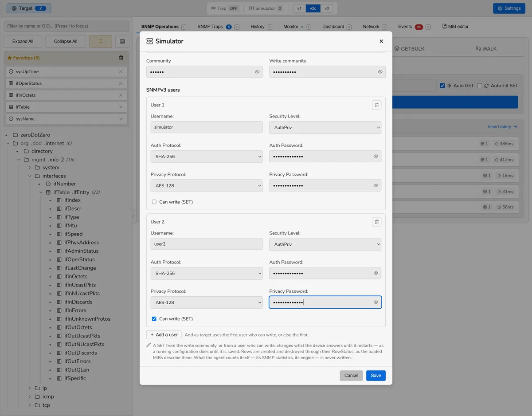Collapse All tree nodes
This screenshot has height=416, width=532.
point(66,41)
